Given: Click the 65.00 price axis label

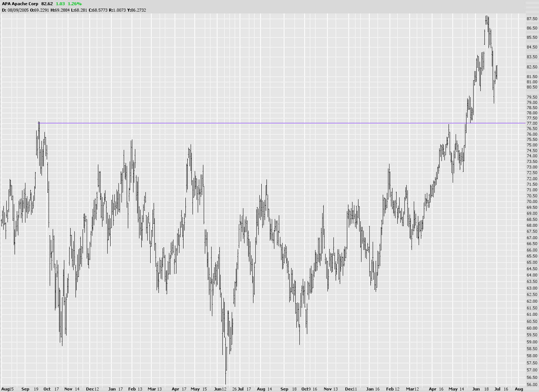Looking at the screenshot, I should tap(532, 262).
